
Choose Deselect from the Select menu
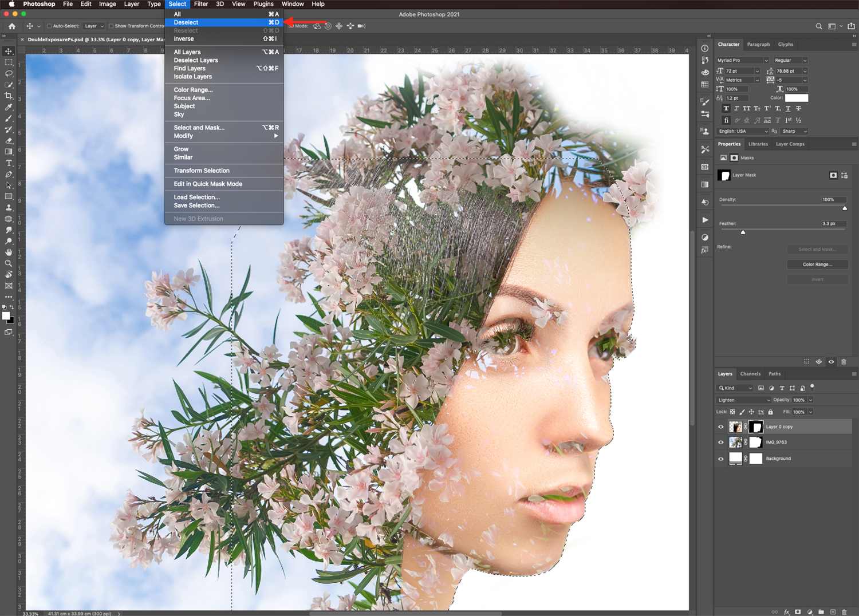point(186,22)
